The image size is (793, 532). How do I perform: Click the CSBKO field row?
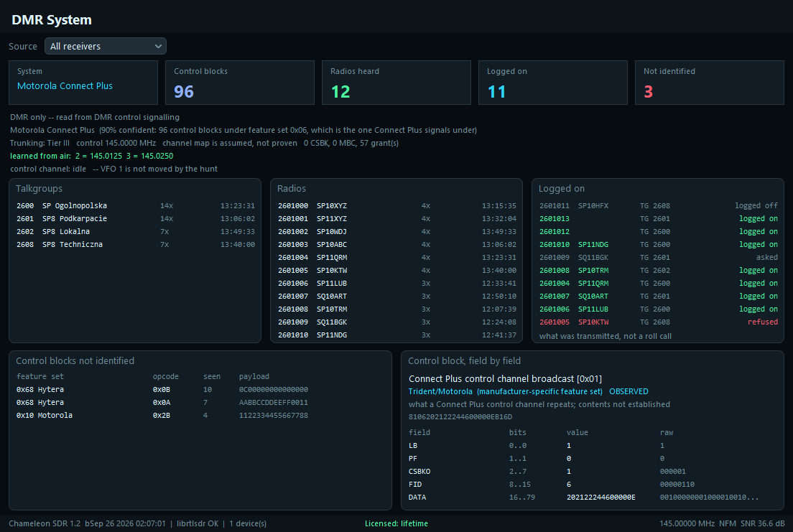tap(592, 471)
